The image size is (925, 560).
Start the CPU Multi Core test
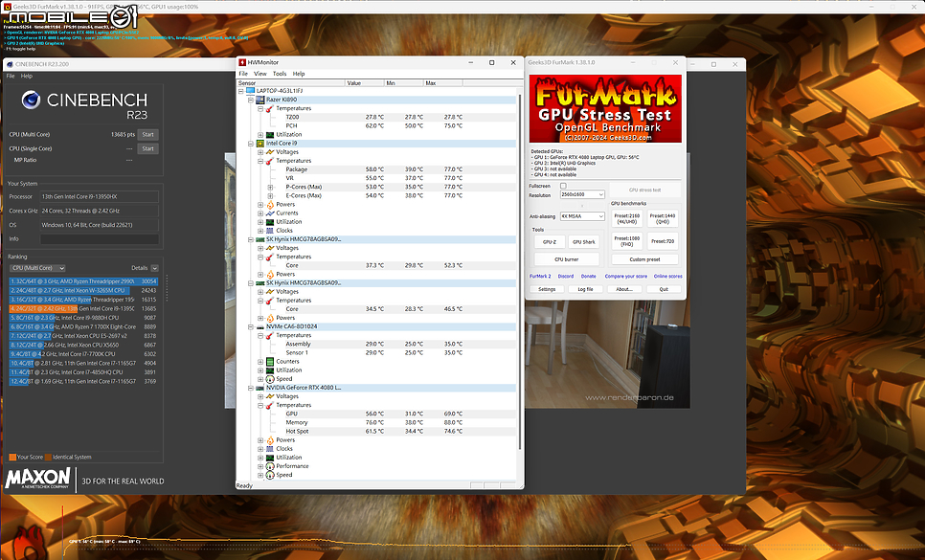148,134
